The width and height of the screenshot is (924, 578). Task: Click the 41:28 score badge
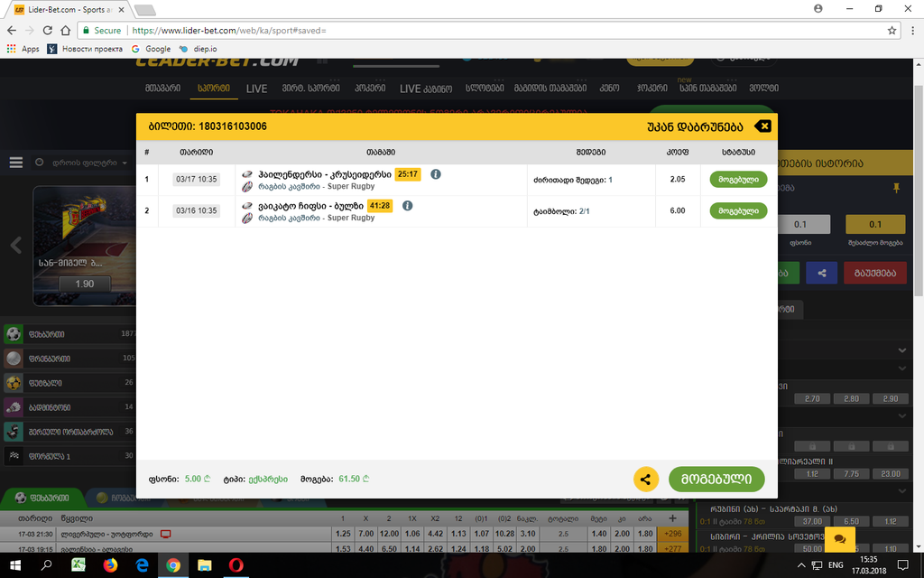pos(380,205)
